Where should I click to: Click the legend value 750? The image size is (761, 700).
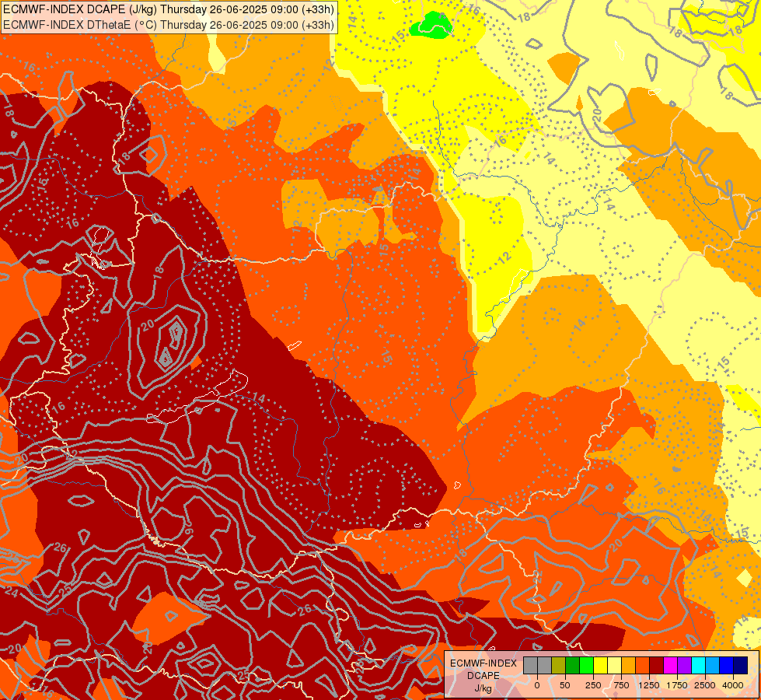[x=621, y=685]
